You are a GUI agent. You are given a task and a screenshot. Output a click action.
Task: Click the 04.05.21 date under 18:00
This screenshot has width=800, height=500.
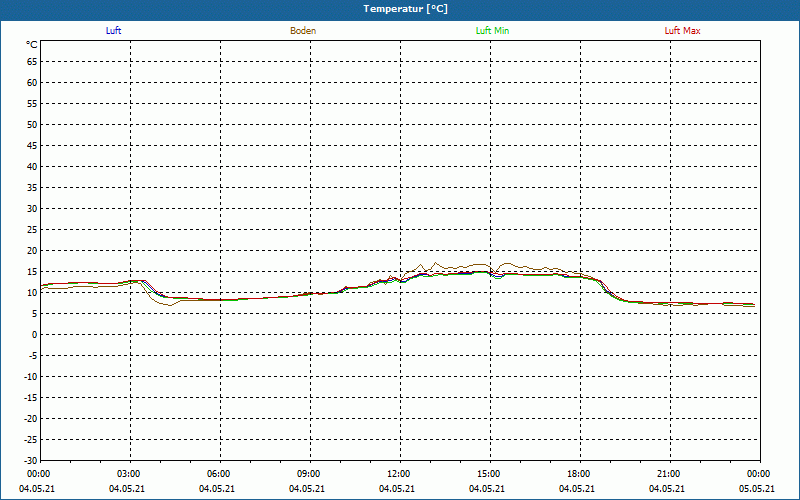tap(577, 489)
